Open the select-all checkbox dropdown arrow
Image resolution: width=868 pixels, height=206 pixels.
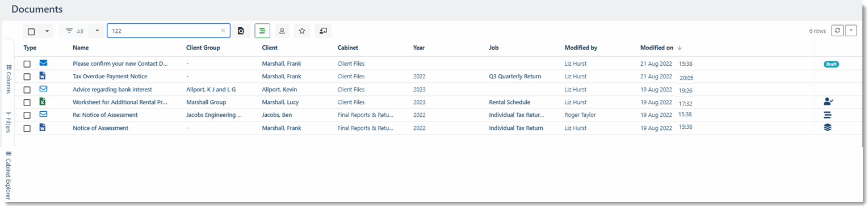[x=47, y=31]
